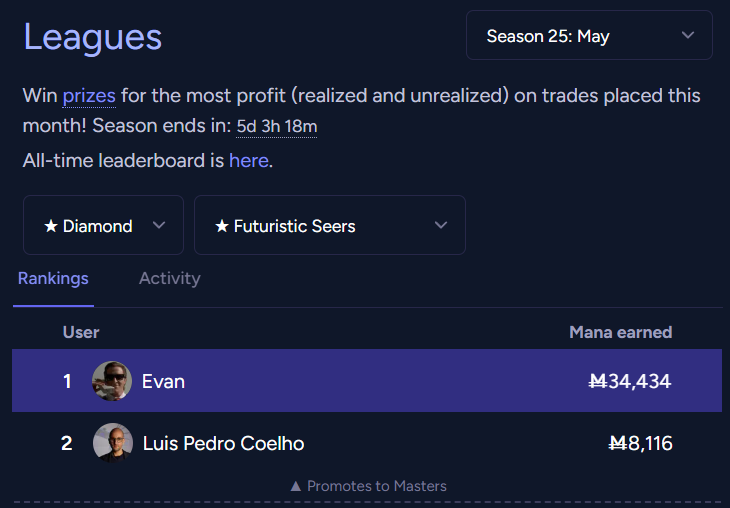Expand the Diamond league dropdown
The width and height of the screenshot is (730, 508).
point(103,225)
